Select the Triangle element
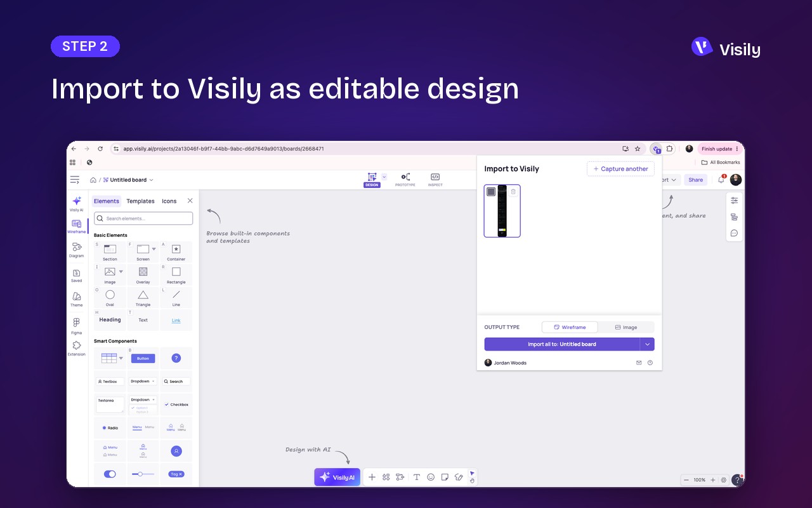Viewport: 812px width, 508px height. coord(143,297)
